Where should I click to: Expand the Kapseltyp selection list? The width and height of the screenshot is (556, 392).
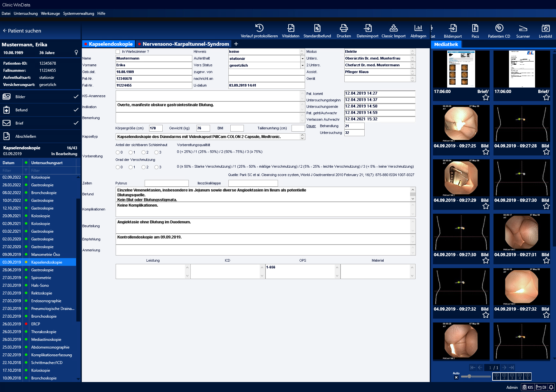pyautogui.click(x=302, y=137)
